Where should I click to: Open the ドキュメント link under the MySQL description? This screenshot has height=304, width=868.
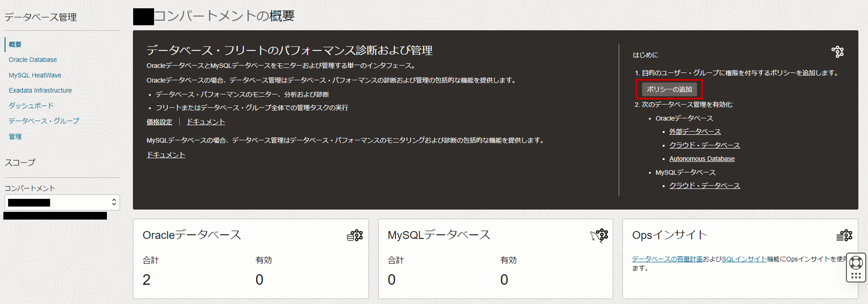166,155
